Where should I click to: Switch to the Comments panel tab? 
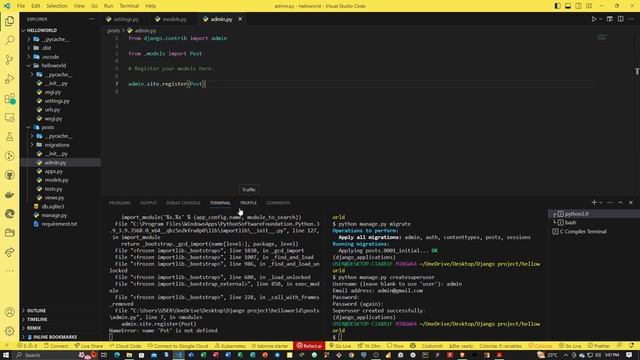click(278, 203)
